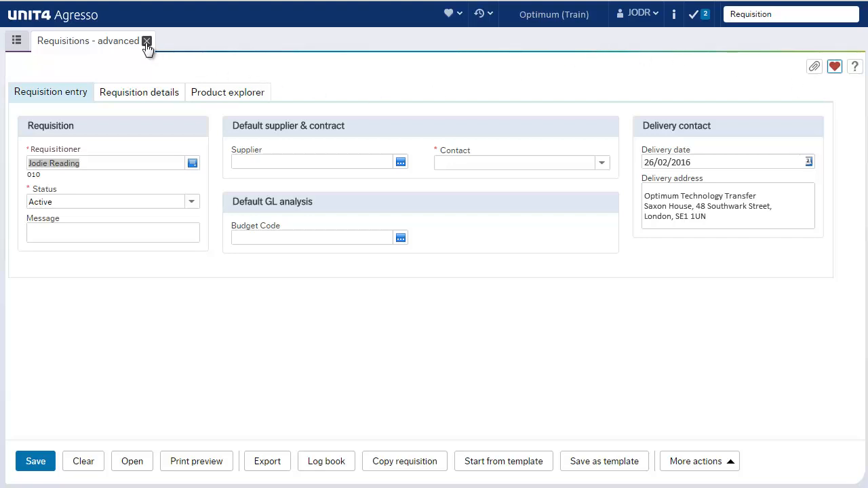Expand the More actions menu
This screenshot has height=488, width=868.
[700, 461]
